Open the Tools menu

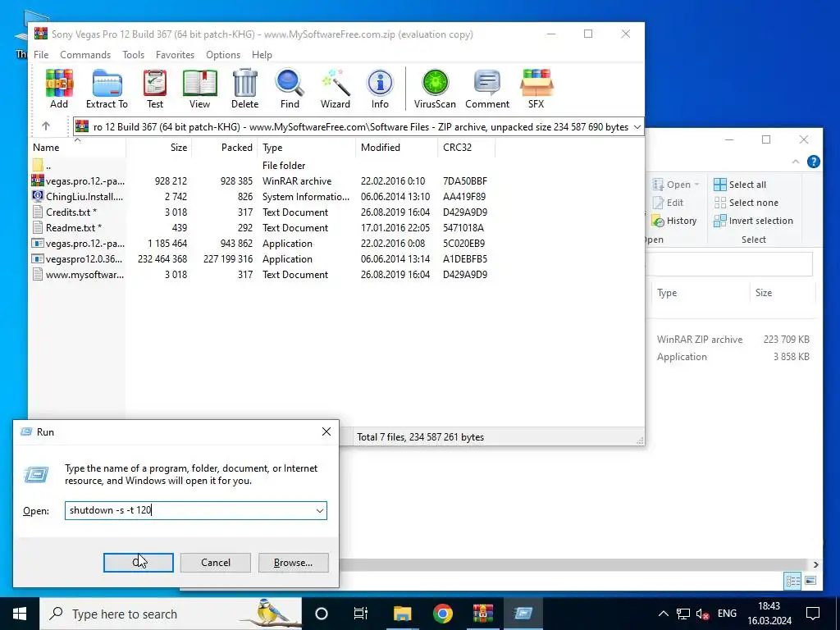133,55
